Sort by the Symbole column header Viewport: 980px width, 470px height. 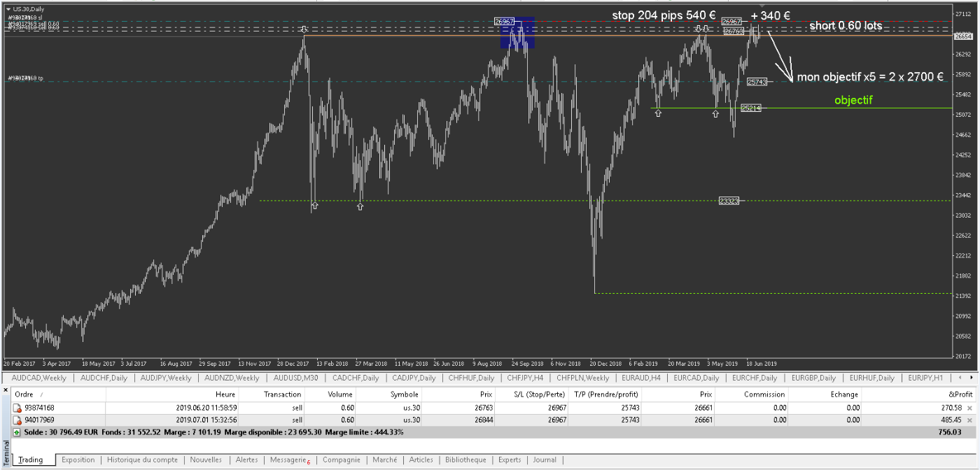388,394
